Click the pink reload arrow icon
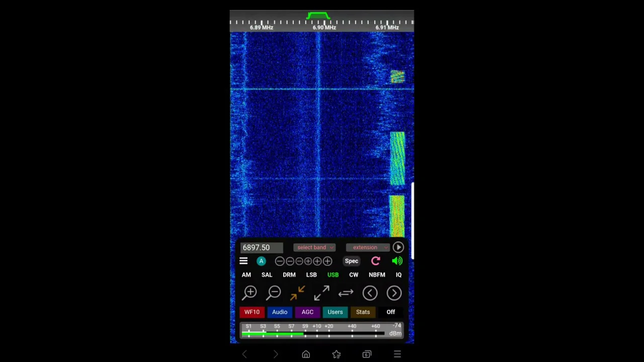Image resolution: width=644 pixels, height=362 pixels. click(376, 261)
